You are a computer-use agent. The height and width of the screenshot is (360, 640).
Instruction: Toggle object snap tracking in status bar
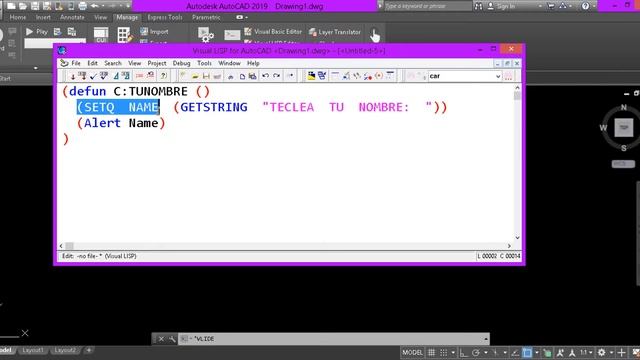click(x=515, y=353)
